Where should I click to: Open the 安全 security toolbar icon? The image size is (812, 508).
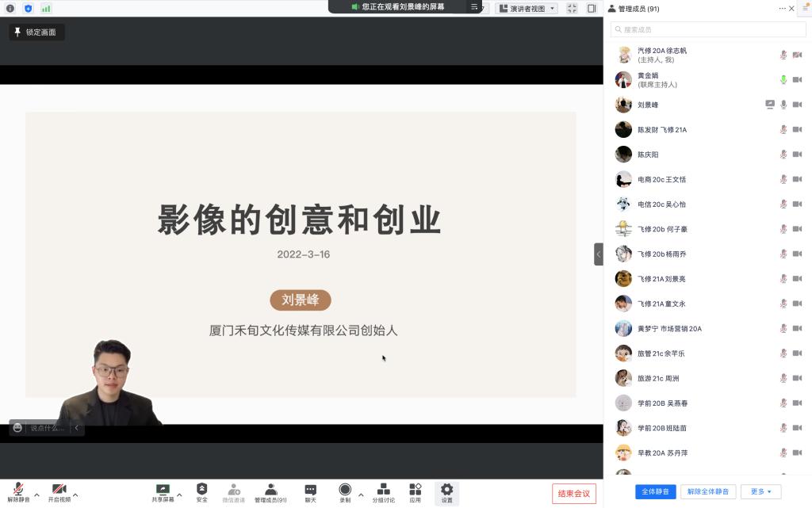tap(202, 492)
